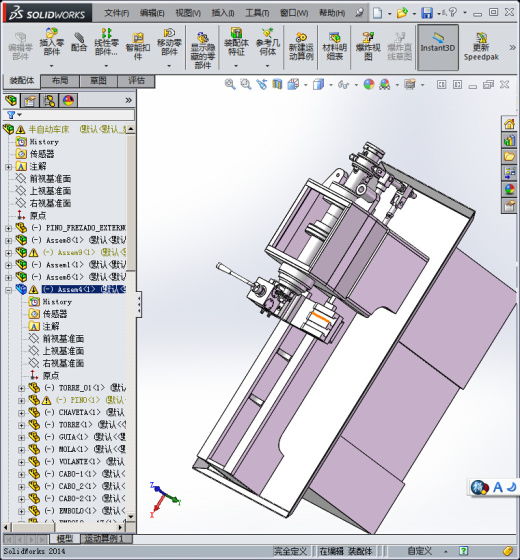Click Zoom to Fit icon
Viewport: 520px width, 560px height.
(230, 85)
